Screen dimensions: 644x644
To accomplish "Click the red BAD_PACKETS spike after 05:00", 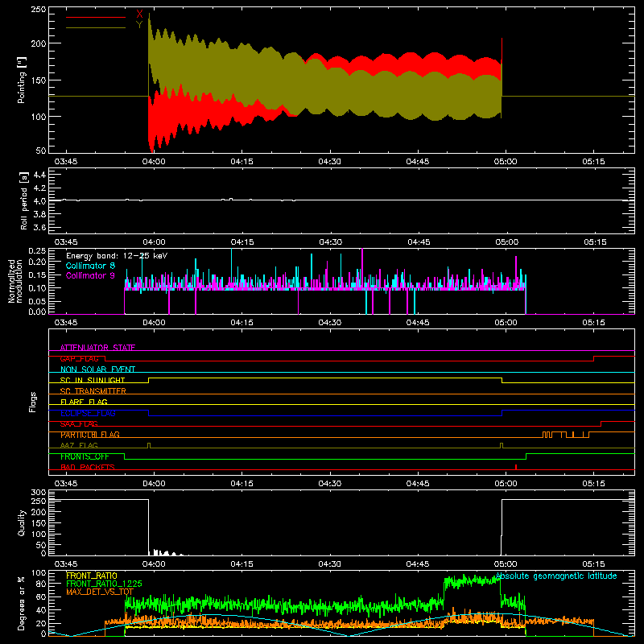I will coord(516,467).
